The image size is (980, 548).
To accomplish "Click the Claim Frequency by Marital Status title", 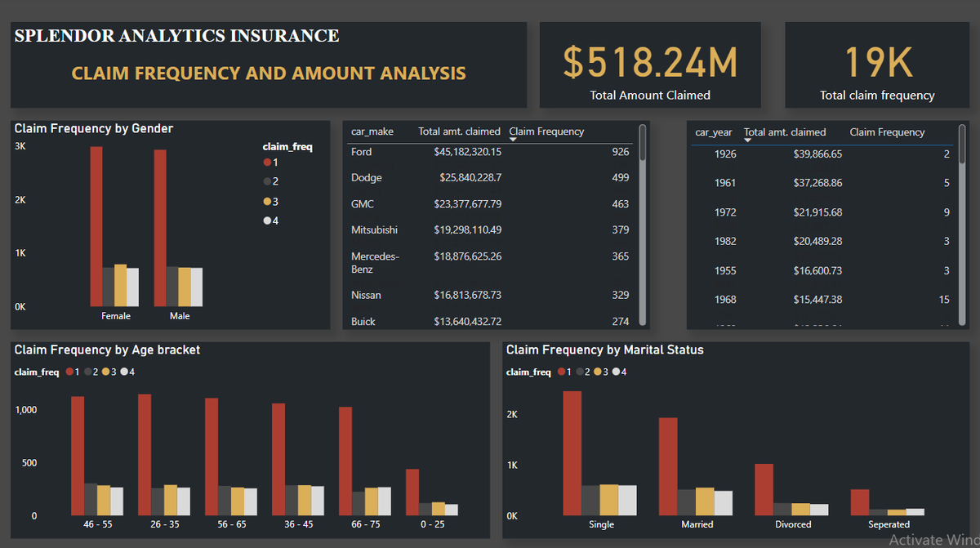I will [605, 350].
